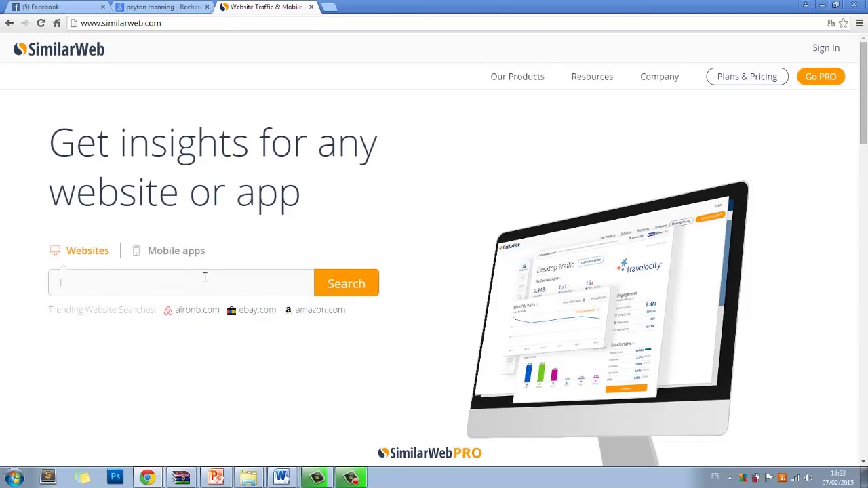The image size is (868, 488).
Task: Open the amazon.com trending search
Action: click(320, 310)
